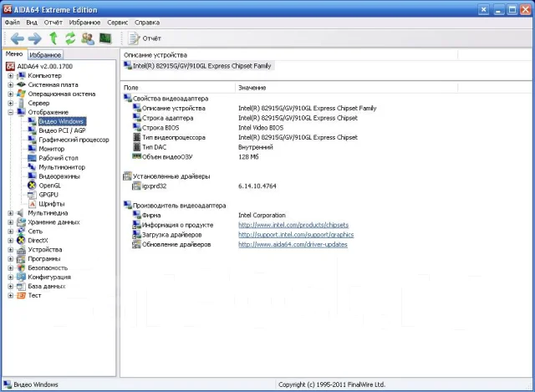Click the Программы icon
Viewport: 535px width, 392px height.
[x=21, y=258]
